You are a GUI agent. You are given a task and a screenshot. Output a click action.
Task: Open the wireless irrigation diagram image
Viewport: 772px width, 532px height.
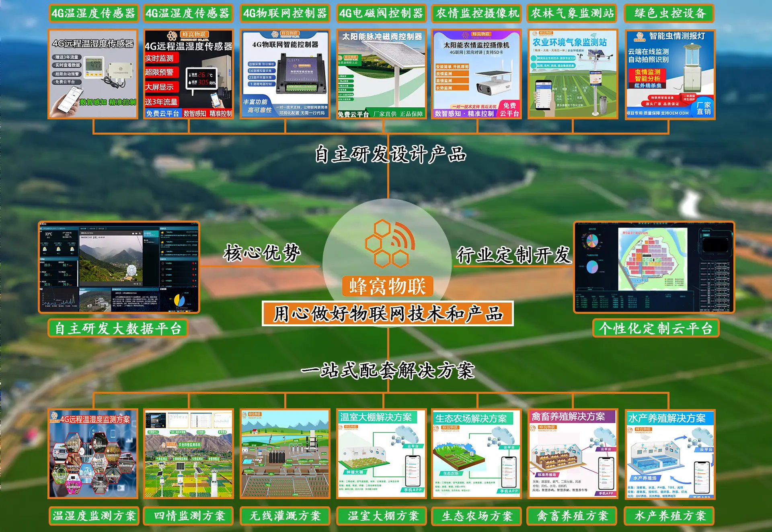tap(285, 454)
